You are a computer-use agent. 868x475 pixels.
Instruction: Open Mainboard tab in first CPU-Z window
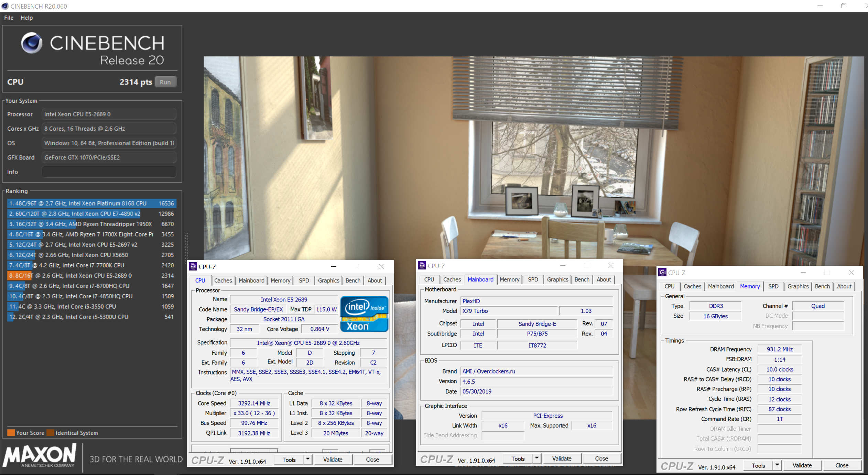(251, 280)
